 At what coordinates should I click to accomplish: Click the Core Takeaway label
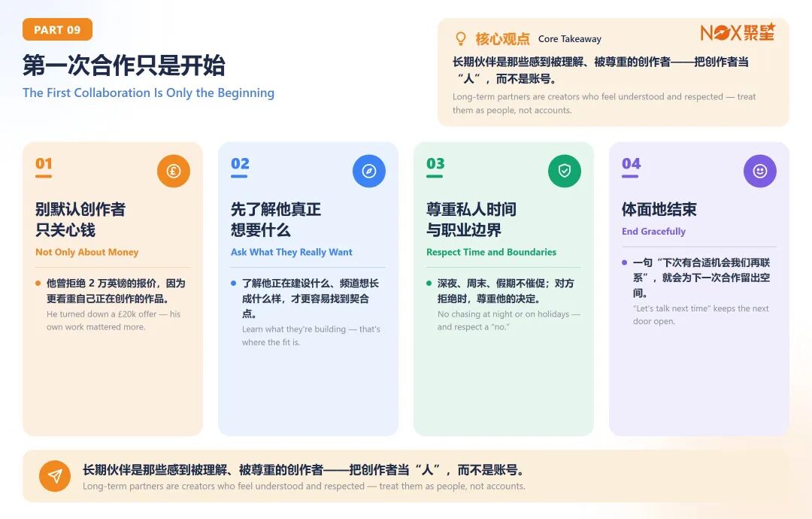570,39
